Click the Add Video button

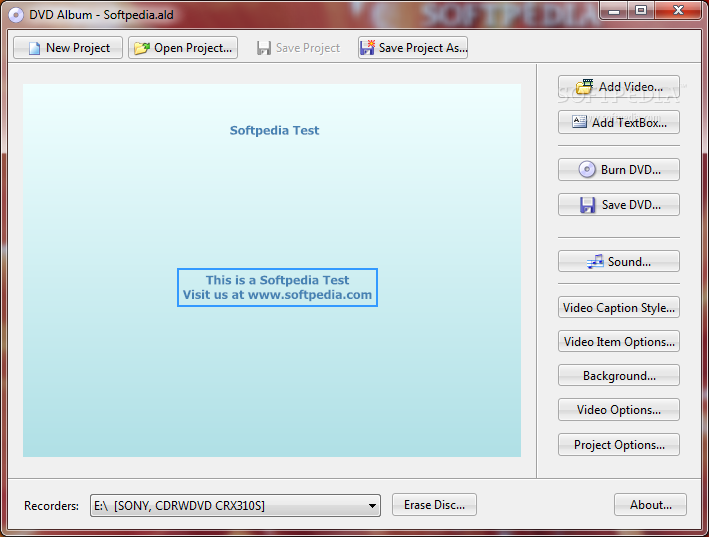(x=619, y=87)
